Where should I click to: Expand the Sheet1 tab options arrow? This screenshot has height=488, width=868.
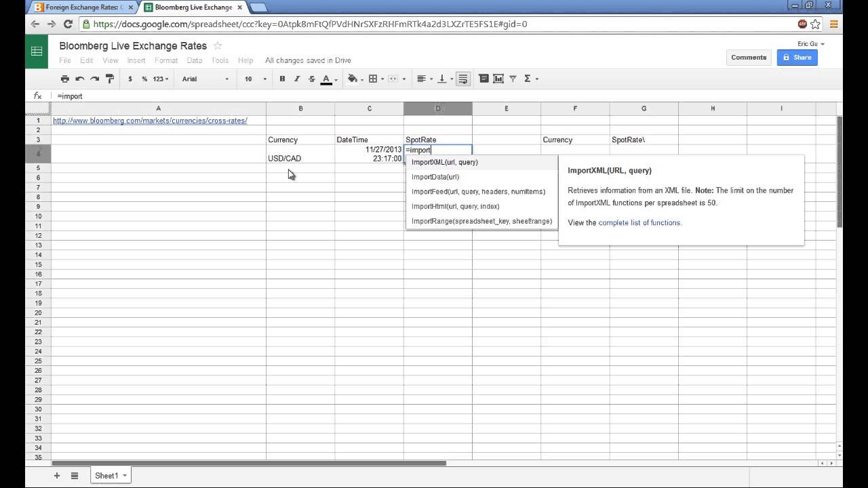[125, 476]
